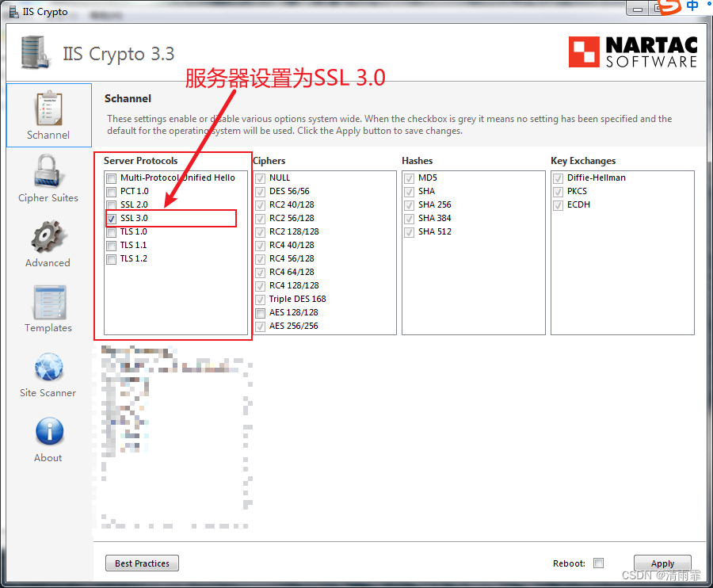Toggle the SHA 512 hash checkbox

point(410,232)
